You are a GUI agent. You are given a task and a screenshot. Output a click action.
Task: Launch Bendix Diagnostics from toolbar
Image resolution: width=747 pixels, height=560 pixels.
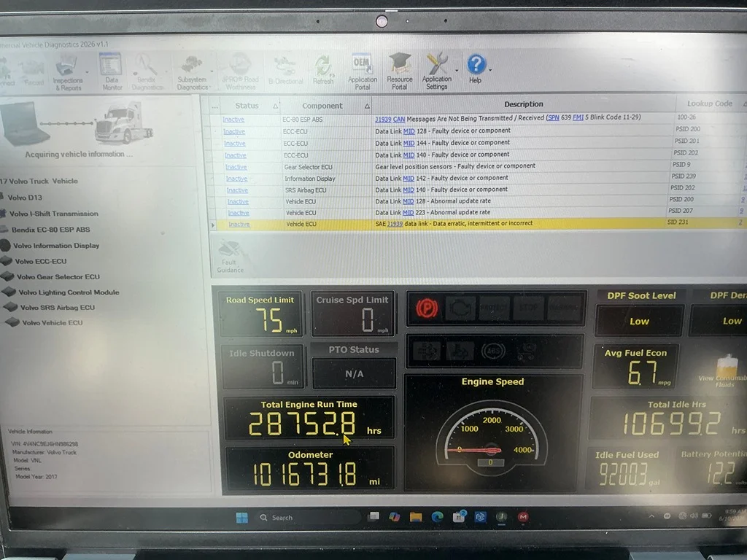pos(147,71)
